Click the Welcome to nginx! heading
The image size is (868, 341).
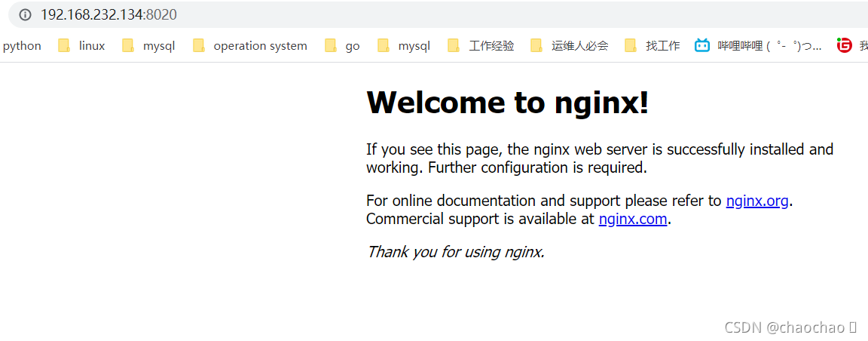(507, 103)
